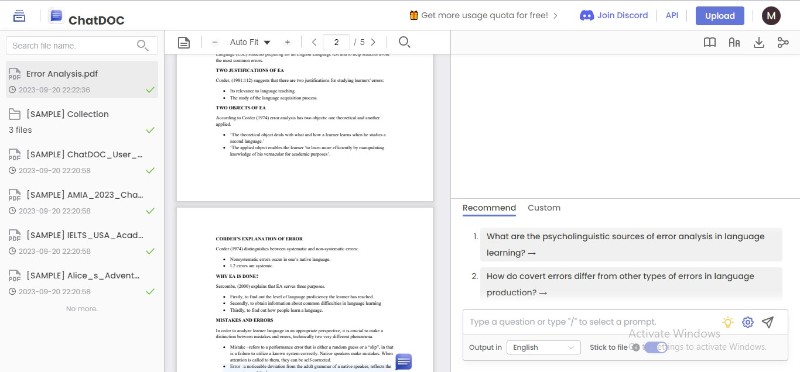This screenshot has height=372, width=800.
Task: Go to next page arrow
Action: tap(373, 42)
